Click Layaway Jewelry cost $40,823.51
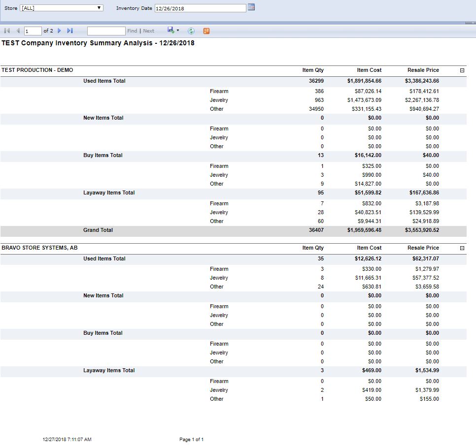Image resolution: width=476 pixels, height=448 pixels. point(368,212)
